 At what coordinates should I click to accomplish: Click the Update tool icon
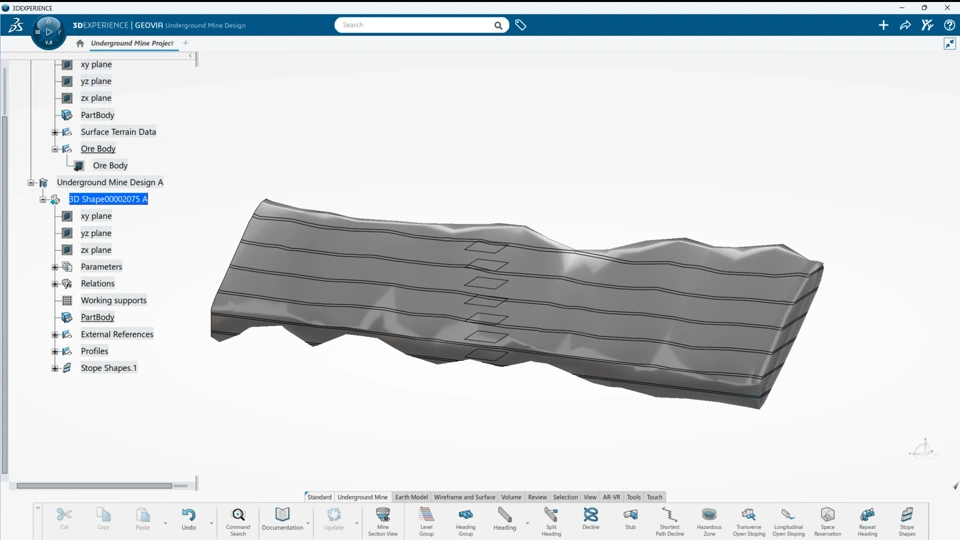click(334, 518)
